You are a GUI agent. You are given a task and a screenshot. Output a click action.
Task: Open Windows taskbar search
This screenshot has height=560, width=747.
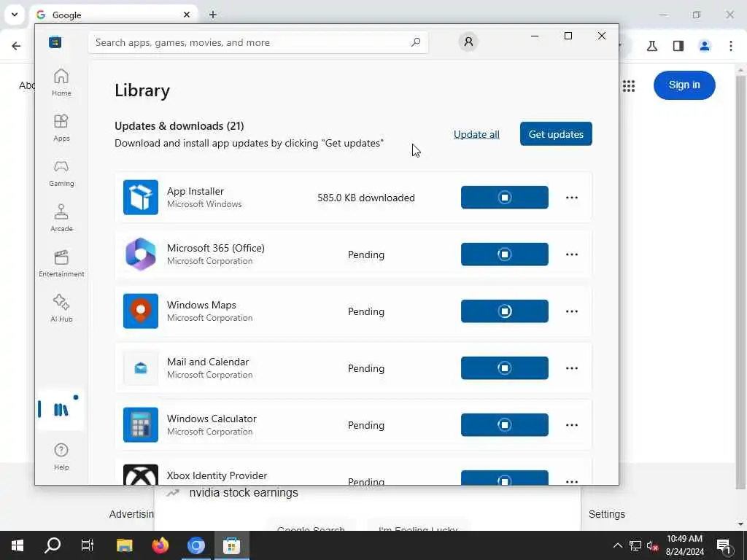coord(53,545)
